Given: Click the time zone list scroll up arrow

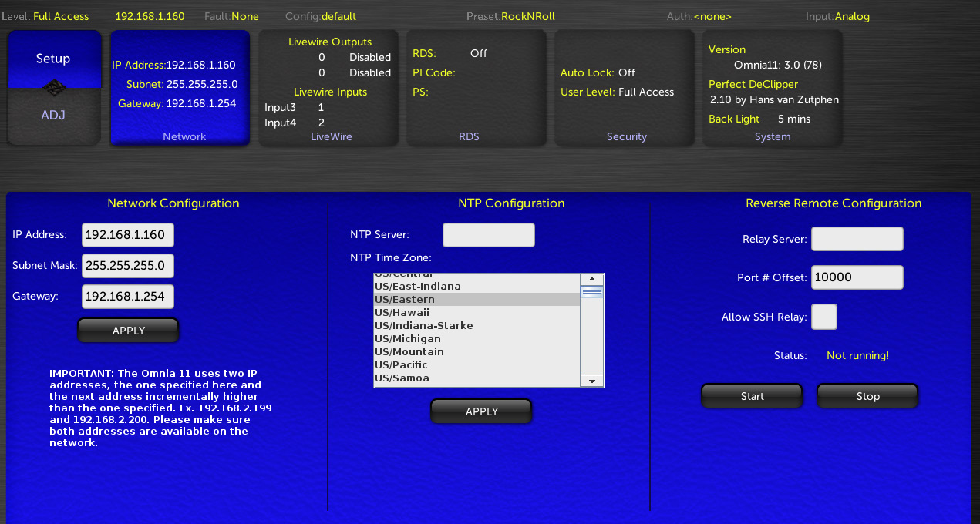Looking at the screenshot, I should click(592, 279).
